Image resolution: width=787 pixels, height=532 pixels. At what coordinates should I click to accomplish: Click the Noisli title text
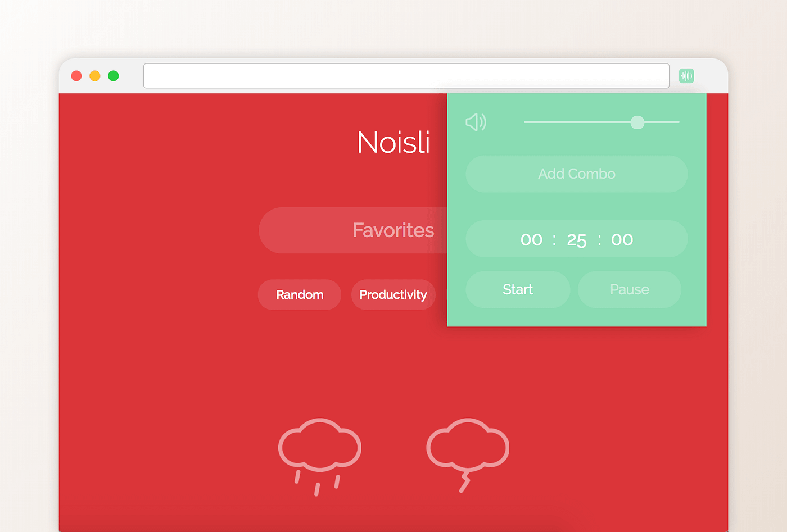pos(393,142)
